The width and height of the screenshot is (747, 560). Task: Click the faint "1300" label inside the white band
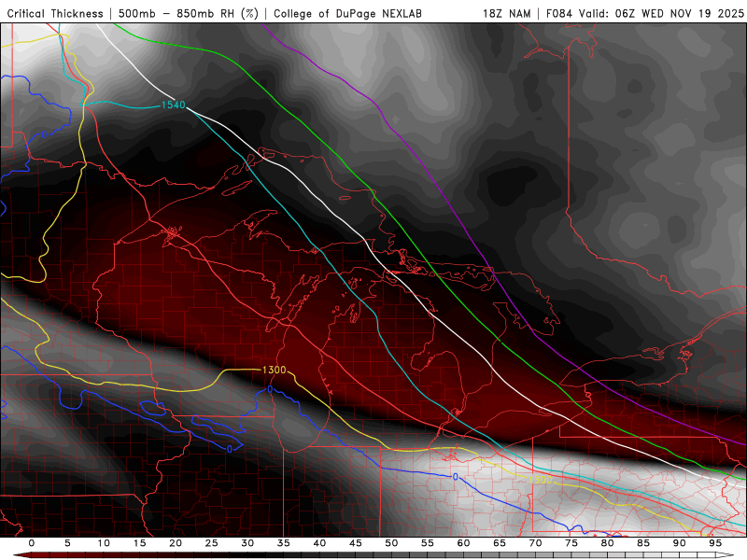(x=541, y=480)
